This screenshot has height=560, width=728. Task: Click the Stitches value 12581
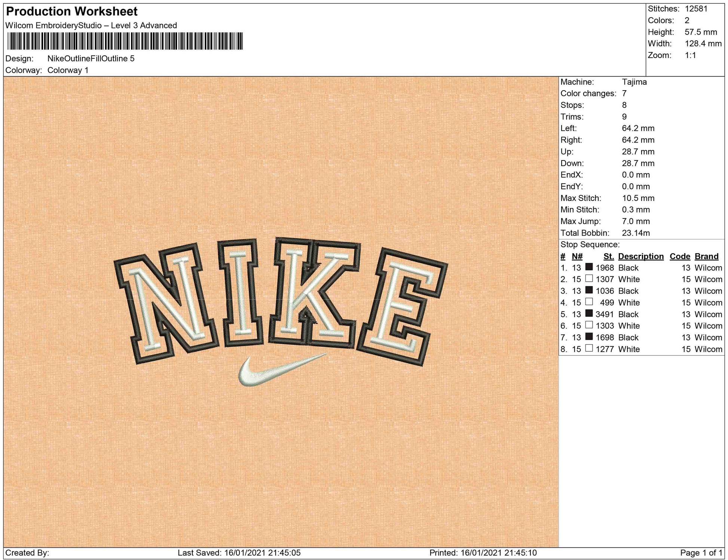(696, 9)
